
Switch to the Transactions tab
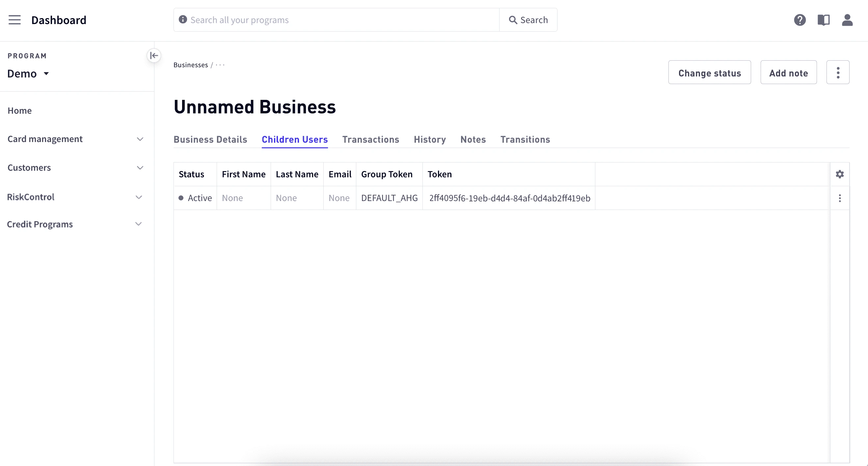pos(371,139)
